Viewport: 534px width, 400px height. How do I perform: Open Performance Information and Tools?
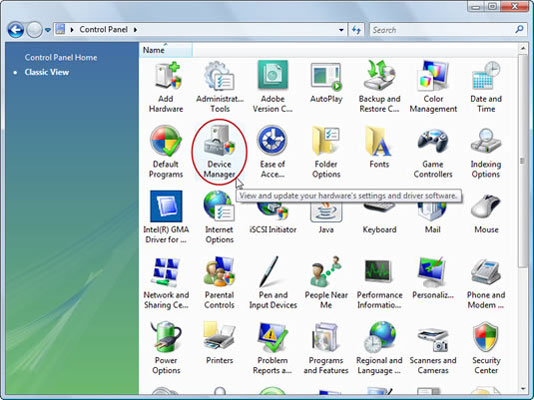click(x=379, y=283)
